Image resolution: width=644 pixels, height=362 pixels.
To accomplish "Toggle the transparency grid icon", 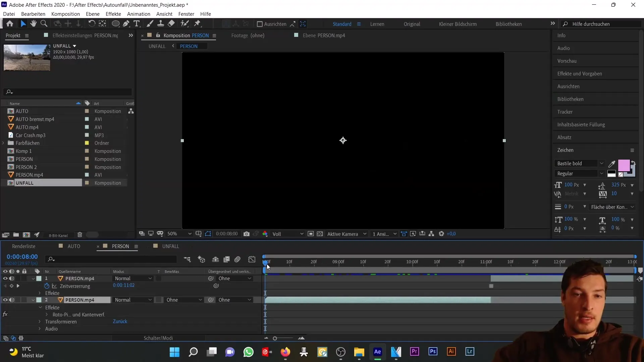I will point(320,234).
